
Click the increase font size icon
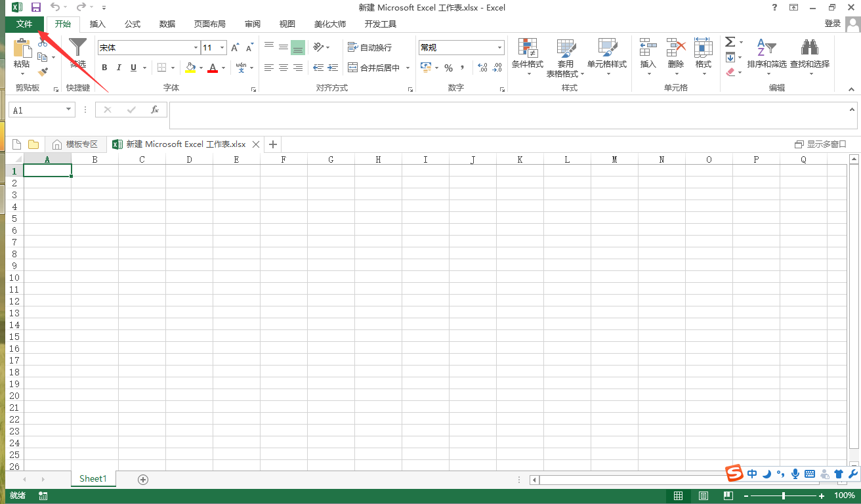(x=236, y=48)
